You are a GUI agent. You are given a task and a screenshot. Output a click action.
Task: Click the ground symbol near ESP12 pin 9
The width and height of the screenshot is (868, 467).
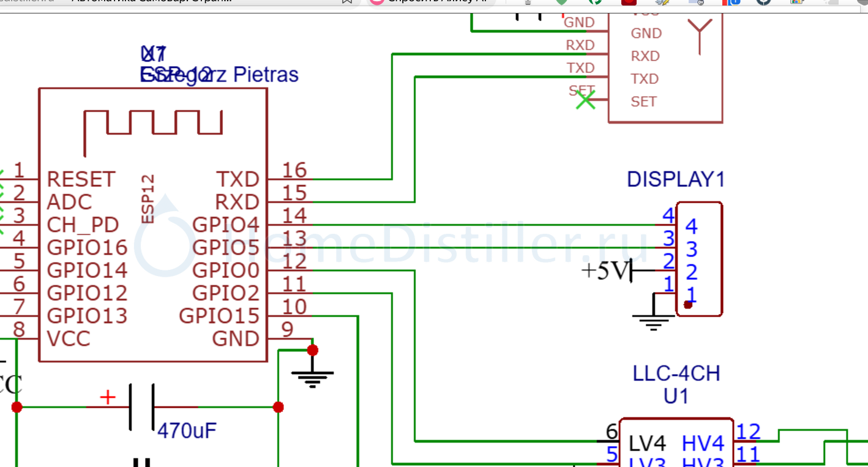coord(312,376)
